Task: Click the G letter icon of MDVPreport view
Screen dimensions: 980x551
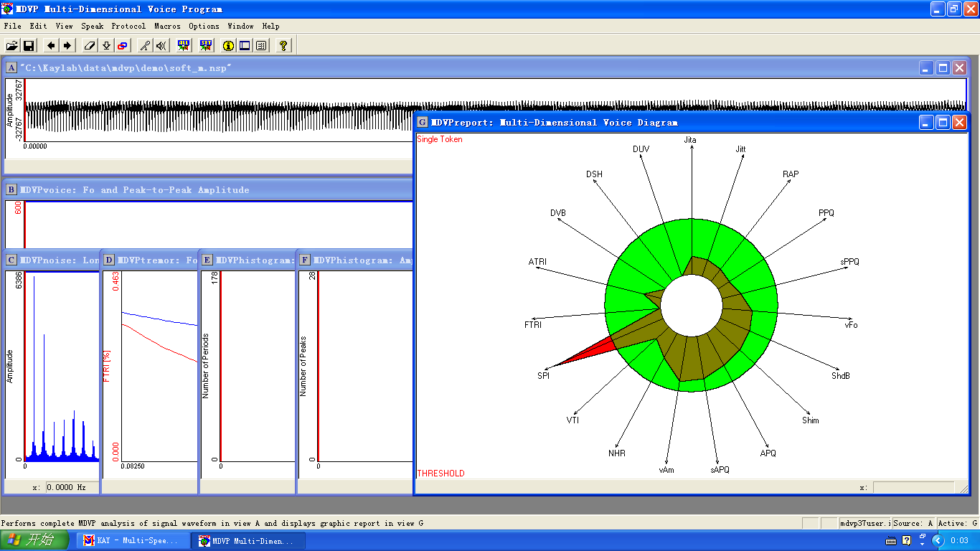Action: (x=423, y=122)
